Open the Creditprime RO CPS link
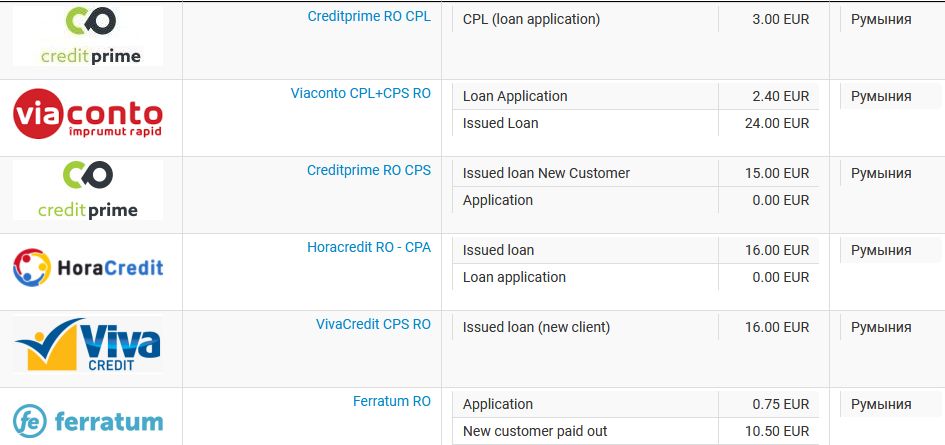 [369, 171]
